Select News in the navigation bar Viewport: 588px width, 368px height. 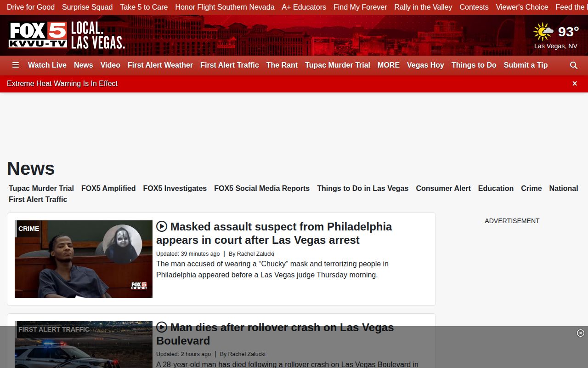point(84,65)
